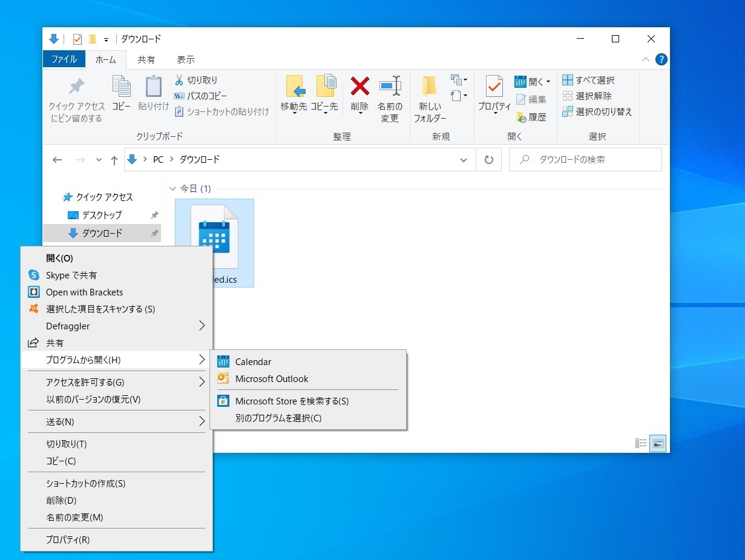This screenshot has width=745, height=560.
Task: Click the New Folder (新しいフォルダー) icon
Action: 430,88
